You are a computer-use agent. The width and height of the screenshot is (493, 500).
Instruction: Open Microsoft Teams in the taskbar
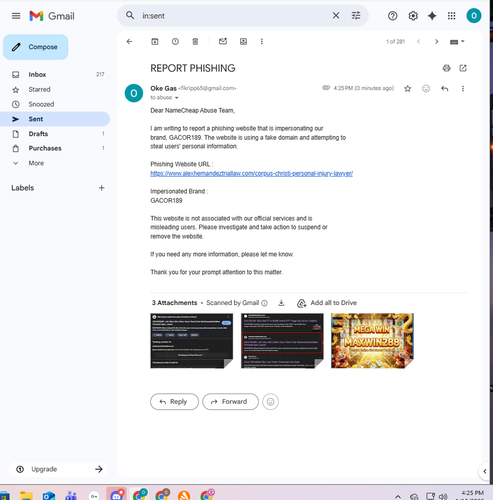[71, 496]
